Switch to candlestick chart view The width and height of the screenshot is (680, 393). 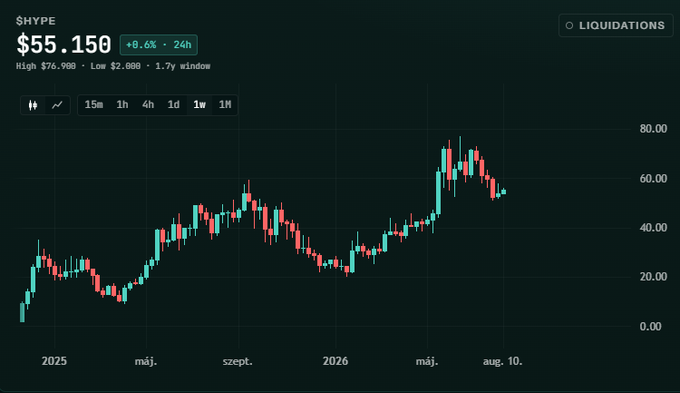pos(33,105)
